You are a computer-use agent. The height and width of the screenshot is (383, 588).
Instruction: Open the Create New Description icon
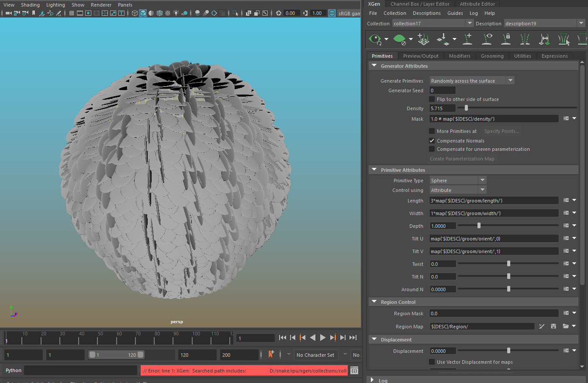point(423,39)
